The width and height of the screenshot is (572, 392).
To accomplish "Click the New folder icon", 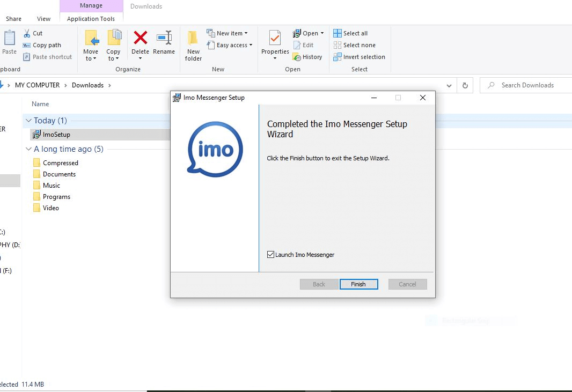I will point(193,39).
